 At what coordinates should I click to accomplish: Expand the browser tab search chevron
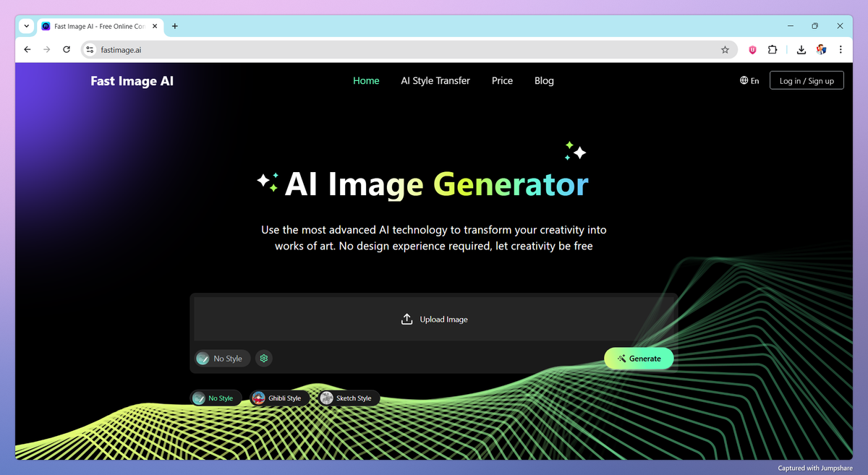click(x=26, y=26)
